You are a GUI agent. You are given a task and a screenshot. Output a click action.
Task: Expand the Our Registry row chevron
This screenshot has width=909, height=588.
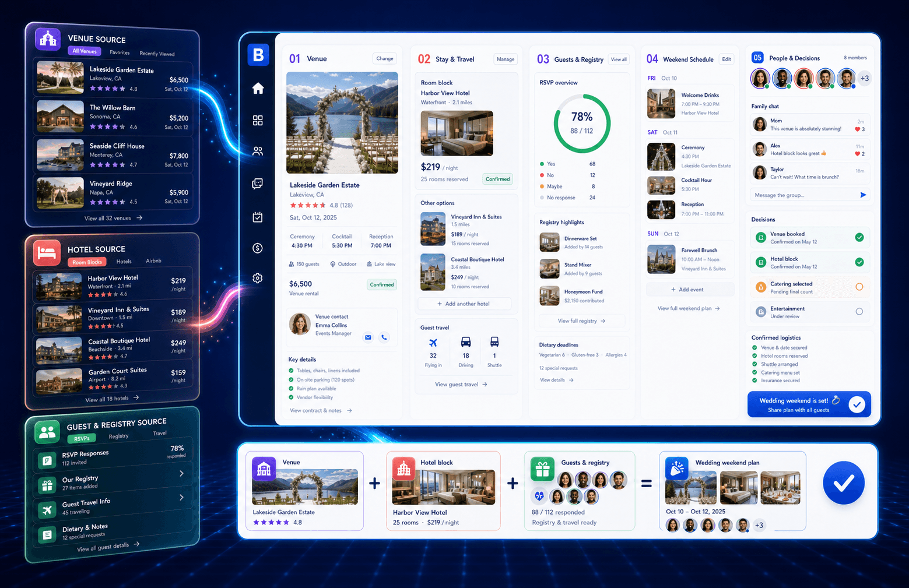[181, 473]
